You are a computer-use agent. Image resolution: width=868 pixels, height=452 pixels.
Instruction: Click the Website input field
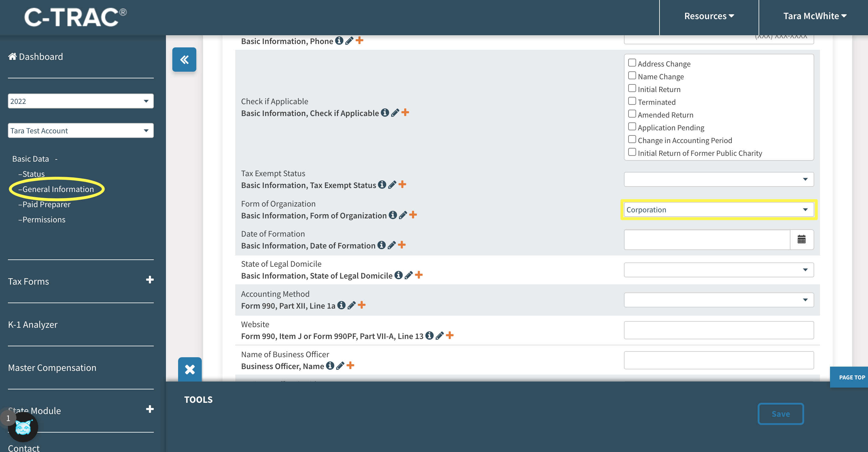718,330
